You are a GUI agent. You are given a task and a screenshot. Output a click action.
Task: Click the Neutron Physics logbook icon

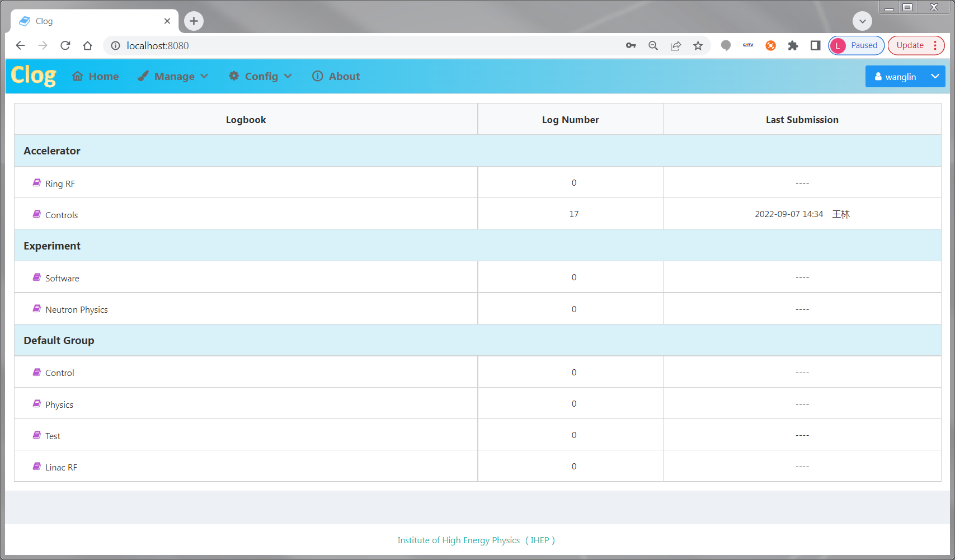[37, 308]
